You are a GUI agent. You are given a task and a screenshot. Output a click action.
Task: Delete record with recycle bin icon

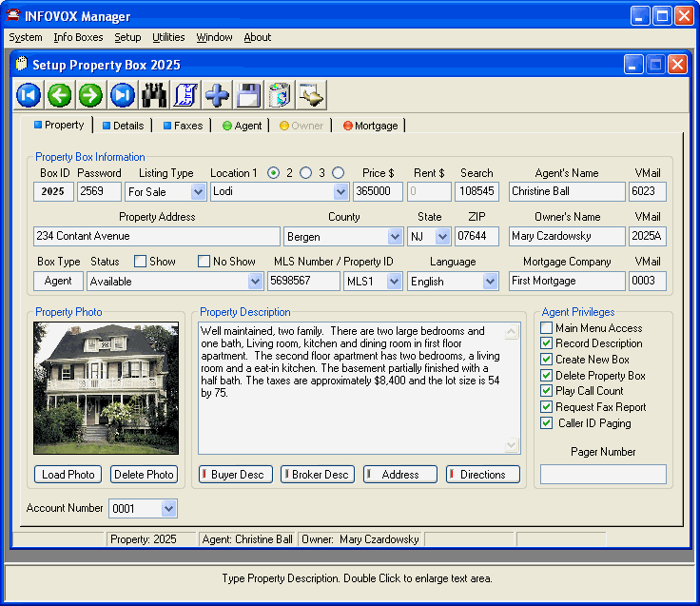(280, 95)
